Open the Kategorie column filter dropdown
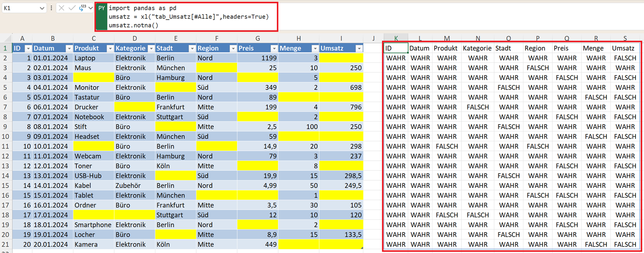Image resolution: width=644 pixels, height=253 pixels. click(151, 48)
